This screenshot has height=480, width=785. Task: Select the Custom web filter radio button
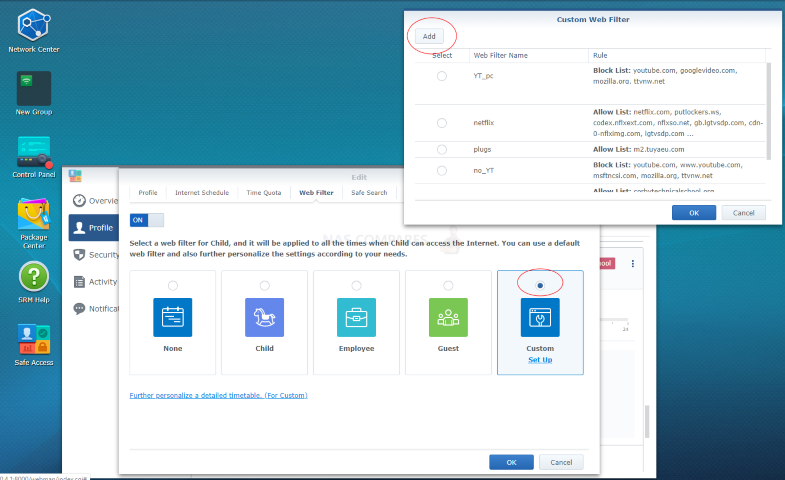click(540, 285)
